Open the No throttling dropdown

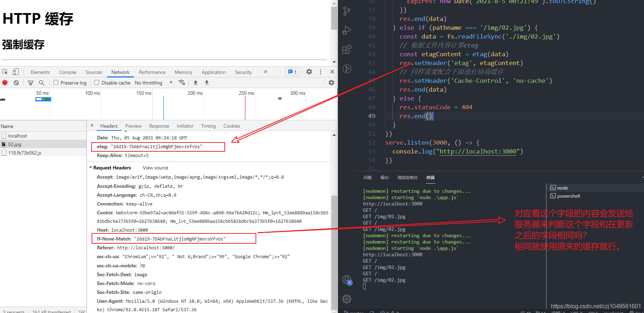[154, 83]
